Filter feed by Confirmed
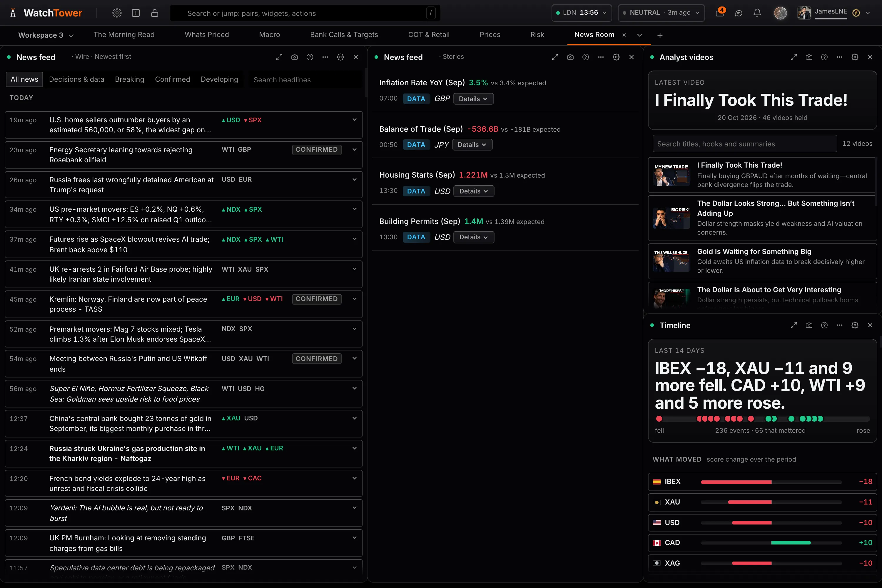This screenshot has width=882, height=588. click(173, 79)
